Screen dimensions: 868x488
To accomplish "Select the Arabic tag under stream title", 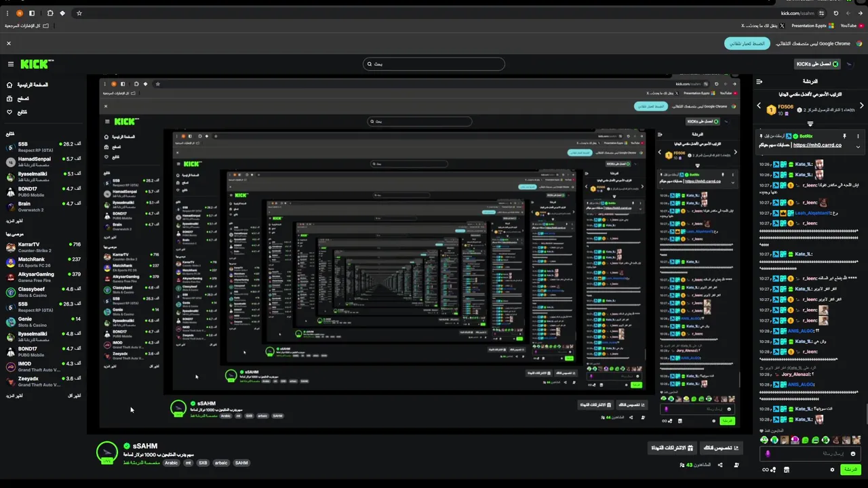I will coord(171,463).
